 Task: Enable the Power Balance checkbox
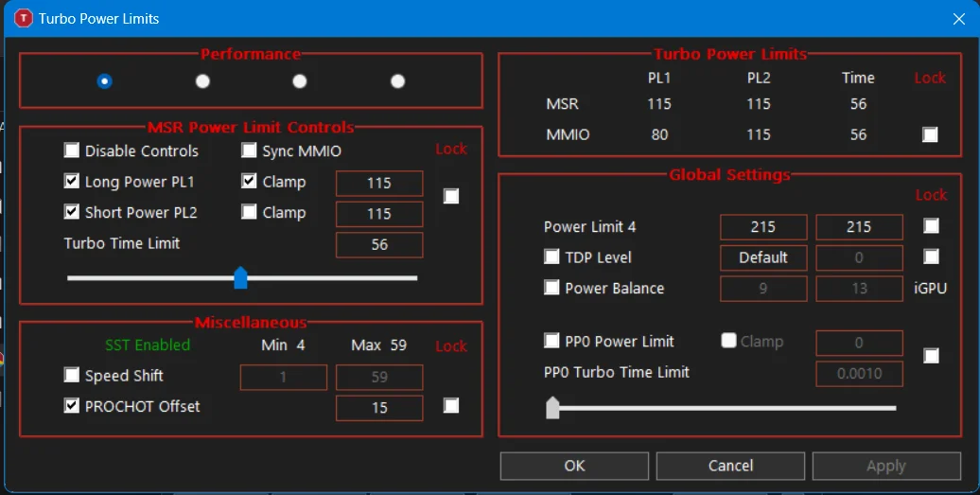551,287
